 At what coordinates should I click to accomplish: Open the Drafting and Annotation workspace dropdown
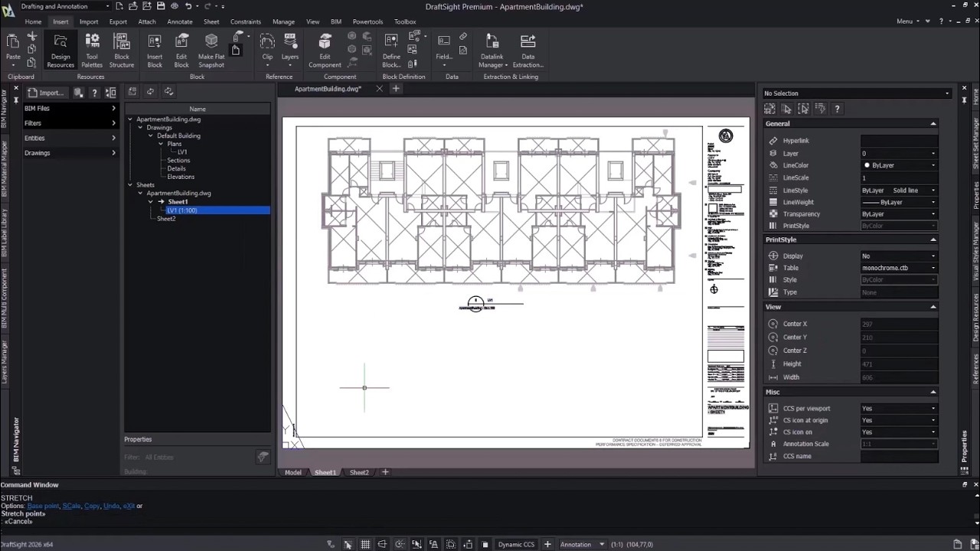point(65,6)
